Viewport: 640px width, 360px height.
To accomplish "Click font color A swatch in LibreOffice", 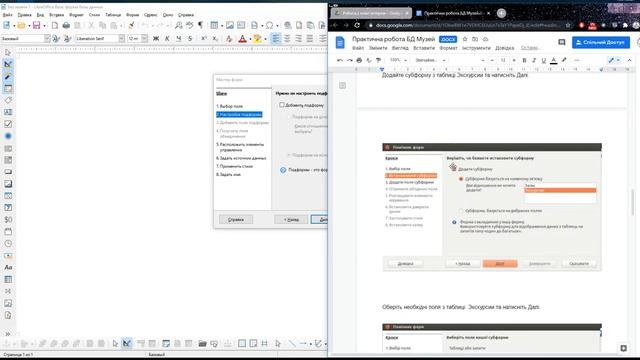I will (242, 39).
